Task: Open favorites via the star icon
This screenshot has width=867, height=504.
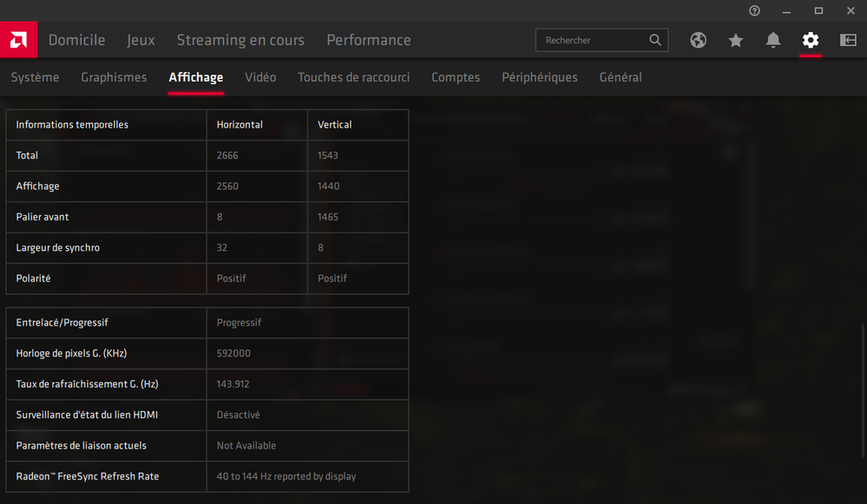Action: (x=735, y=40)
